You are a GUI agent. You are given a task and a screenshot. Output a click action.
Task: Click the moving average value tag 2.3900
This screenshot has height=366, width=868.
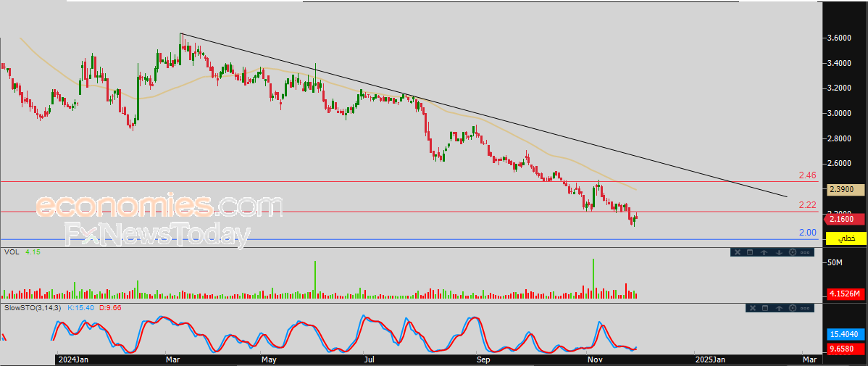(x=847, y=189)
